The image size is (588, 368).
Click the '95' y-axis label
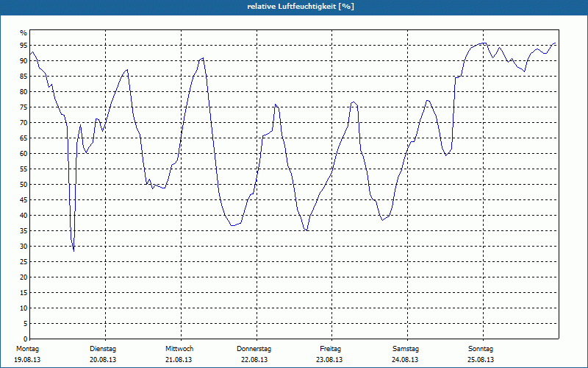point(24,46)
